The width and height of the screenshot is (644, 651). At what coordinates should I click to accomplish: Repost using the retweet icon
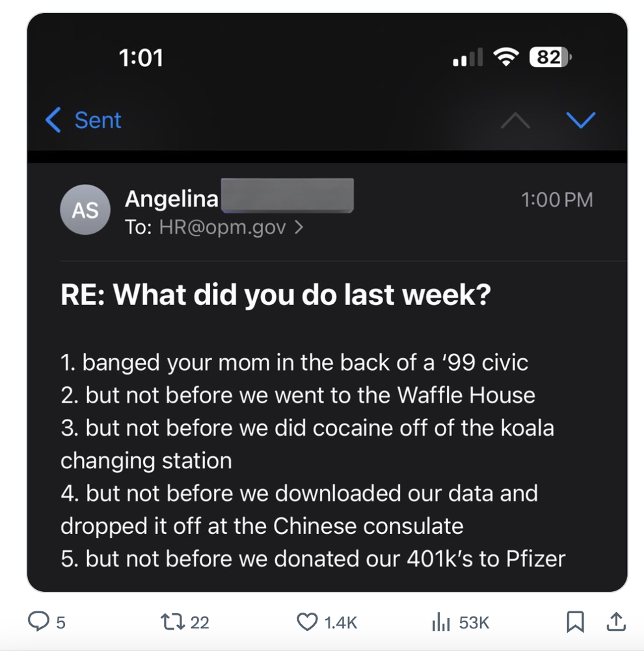(x=173, y=622)
